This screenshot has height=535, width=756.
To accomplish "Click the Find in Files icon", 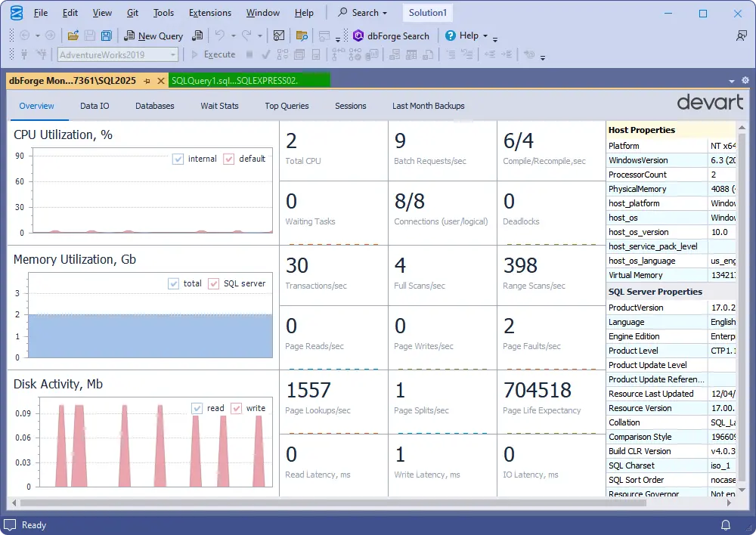I will click(x=302, y=36).
